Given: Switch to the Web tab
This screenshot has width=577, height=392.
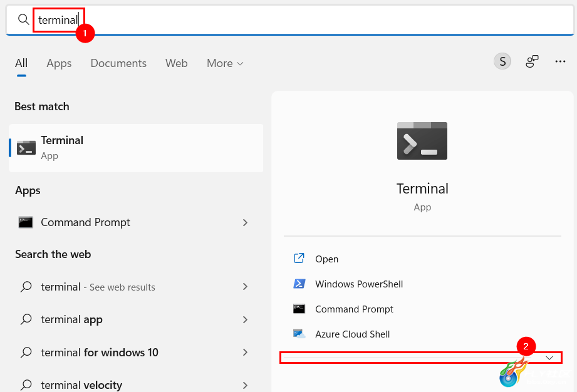Looking at the screenshot, I should [176, 63].
